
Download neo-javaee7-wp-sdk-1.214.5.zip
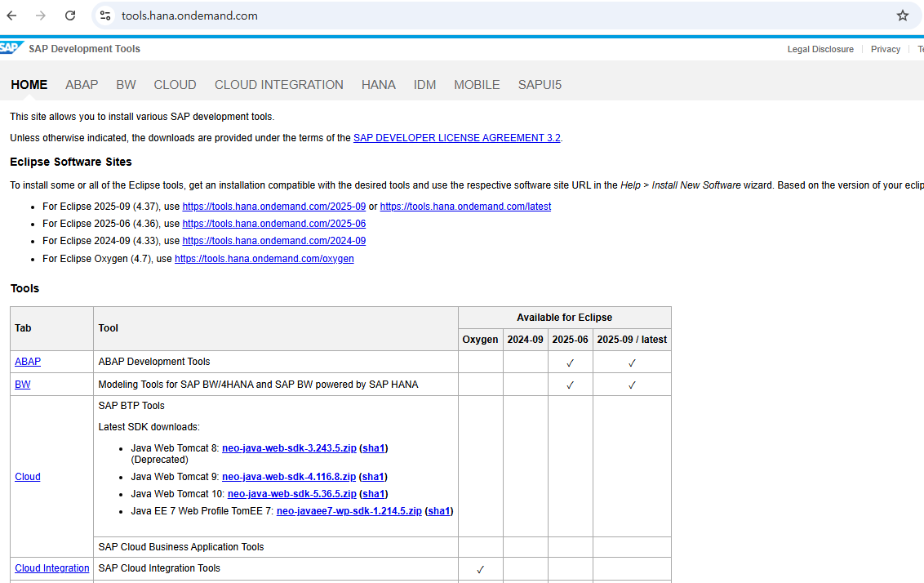[349, 511]
